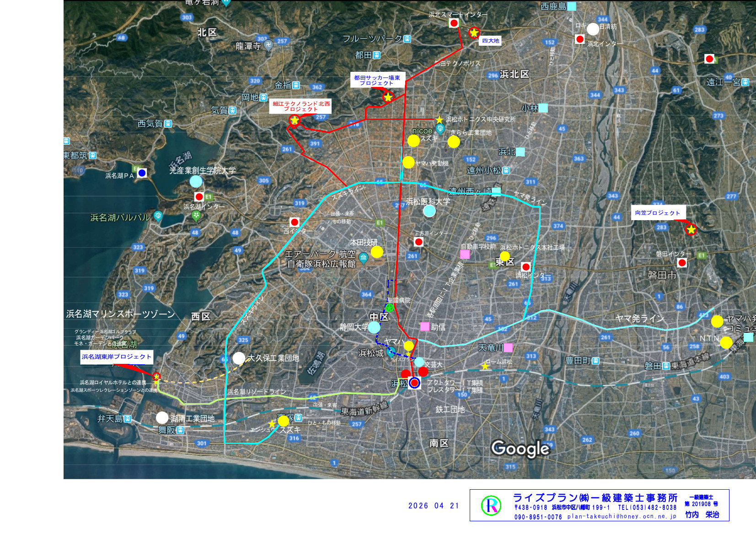Viewport: 756px width, 535px height.
Task: Click the green star marker at 聖霊病院
Action: (x=389, y=308)
